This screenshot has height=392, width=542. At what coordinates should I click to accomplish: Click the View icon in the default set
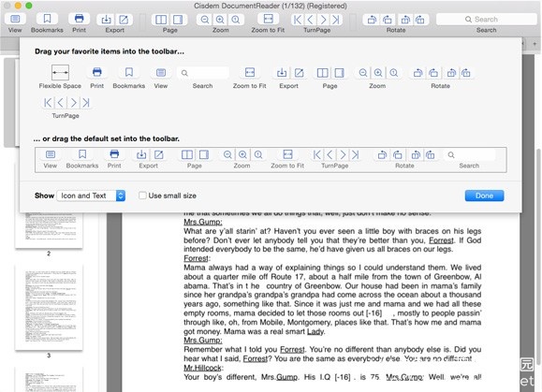[x=51, y=154]
